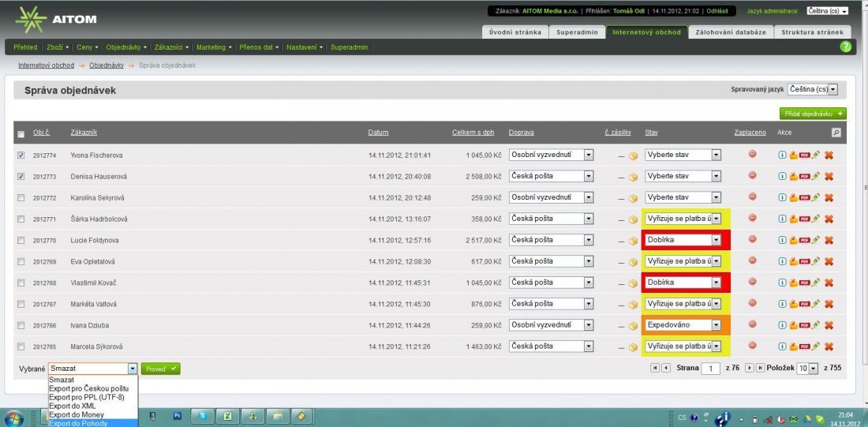Click the info icon for Karolína Sekyrová's order
Viewport: 868px width, 427px height.
click(x=781, y=197)
